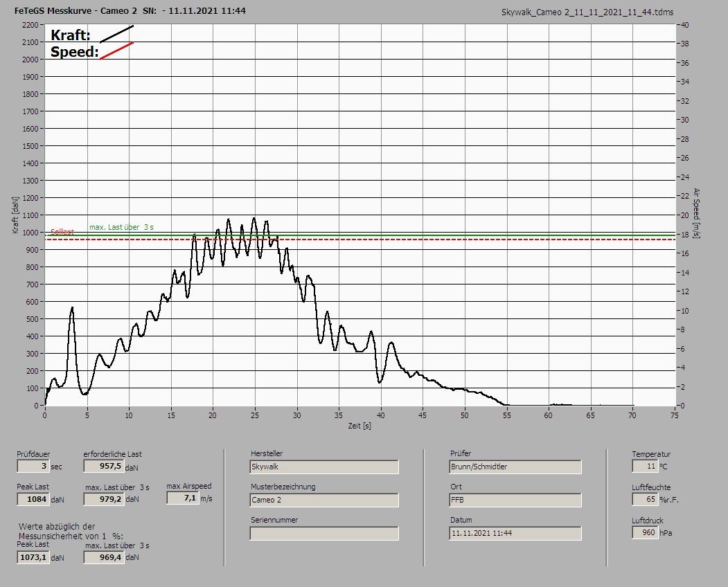Viewport: 728px width, 587px height.
Task: Click the 'hPa' unit beside Luftdruck
Action: 666,533
